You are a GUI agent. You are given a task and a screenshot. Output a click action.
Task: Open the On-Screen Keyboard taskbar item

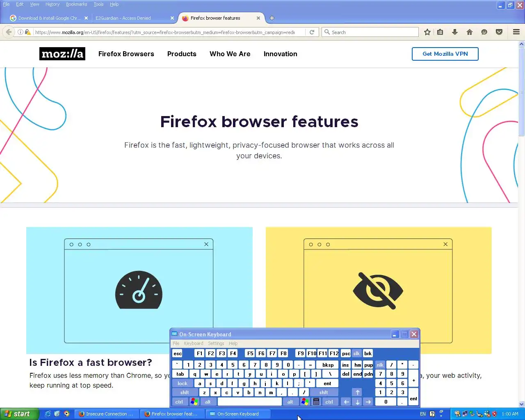click(x=239, y=414)
